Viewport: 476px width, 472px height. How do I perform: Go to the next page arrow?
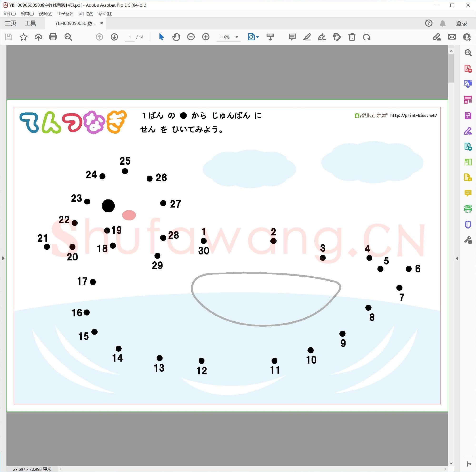(114, 37)
